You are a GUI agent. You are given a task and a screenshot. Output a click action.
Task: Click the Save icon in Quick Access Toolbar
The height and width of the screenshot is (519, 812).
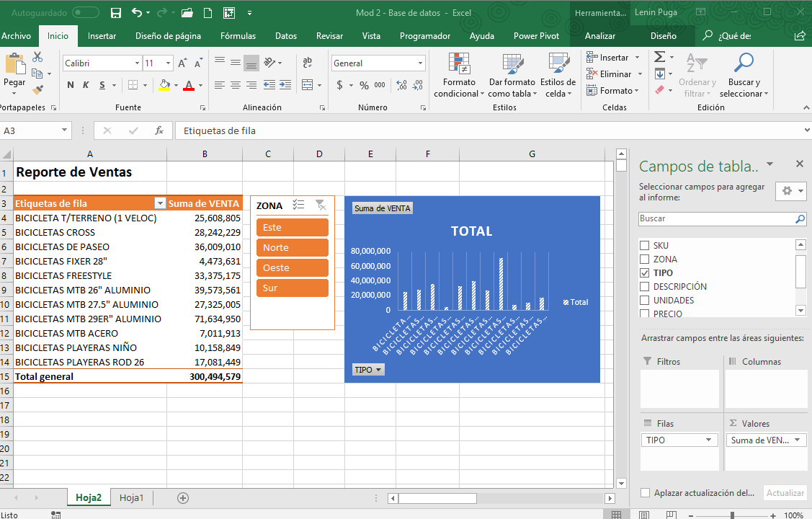(x=115, y=12)
